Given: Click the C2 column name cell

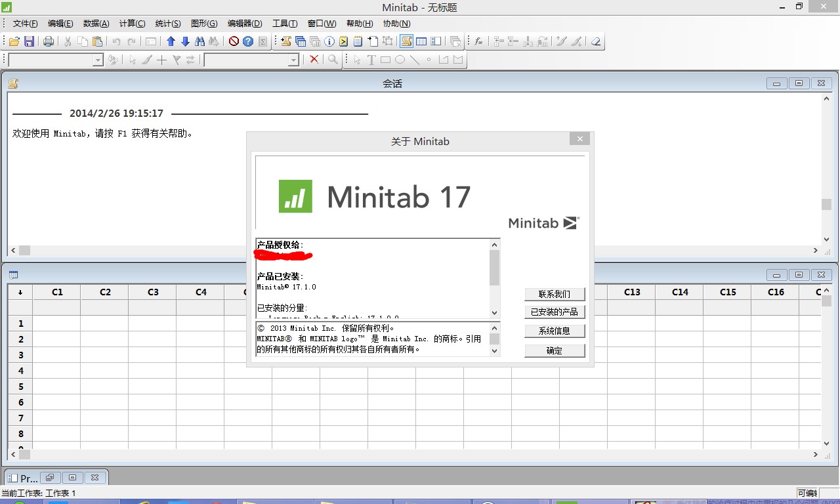Looking at the screenshot, I should (x=105, y=308).
